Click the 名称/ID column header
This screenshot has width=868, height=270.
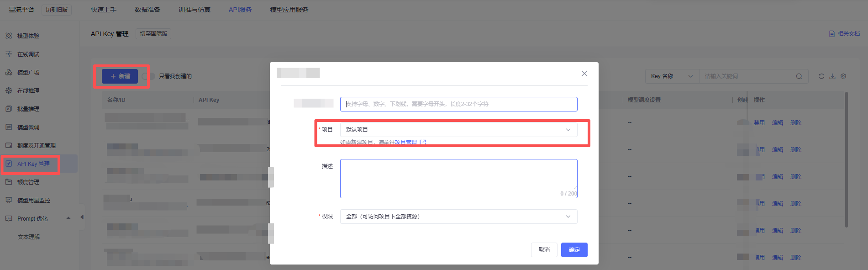tap(116, 100)
